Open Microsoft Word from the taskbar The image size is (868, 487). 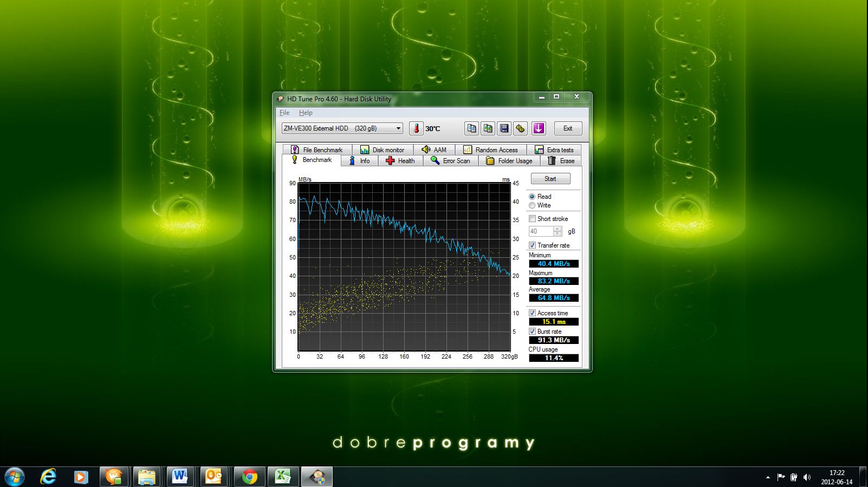pyautogui.click(x=180, y=477)
